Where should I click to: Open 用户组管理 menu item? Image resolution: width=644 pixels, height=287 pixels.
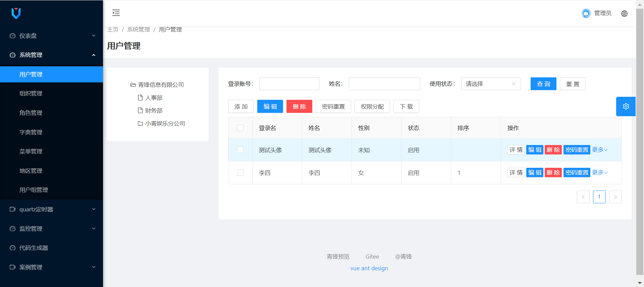click(51, 190)
